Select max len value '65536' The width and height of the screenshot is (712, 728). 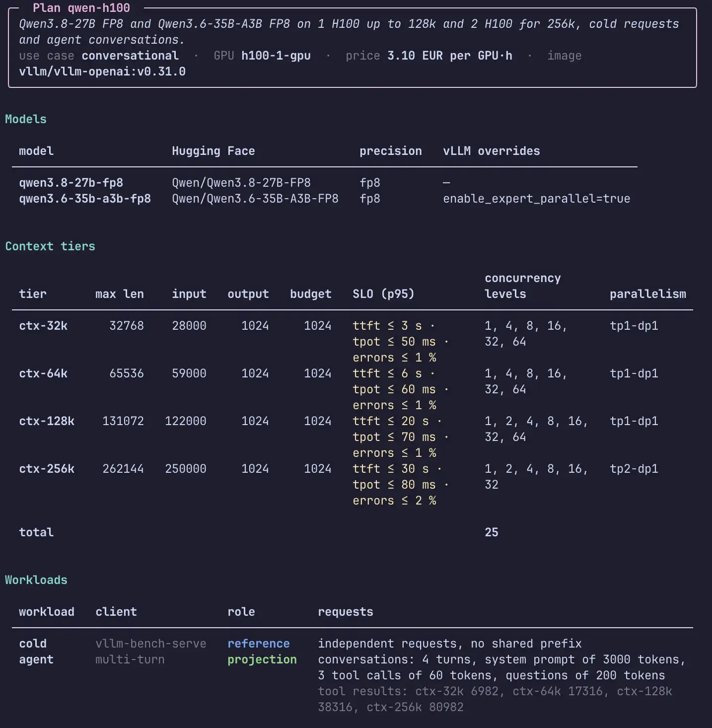(127, 373)
